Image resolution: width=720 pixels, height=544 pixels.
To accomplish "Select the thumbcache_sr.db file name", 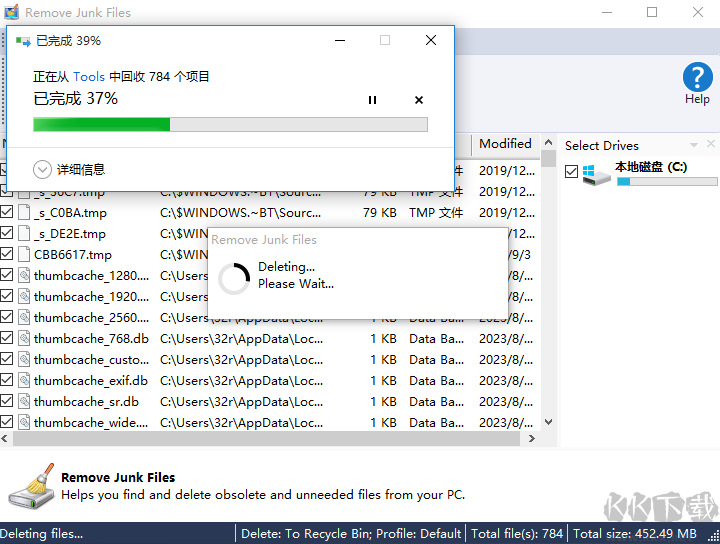I will [x=86, y=402].
